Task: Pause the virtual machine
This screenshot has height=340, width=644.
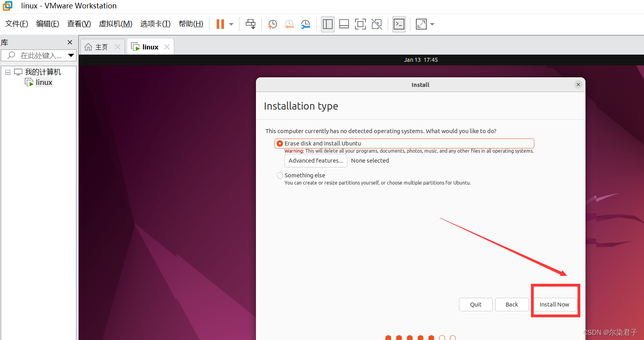Action: pos(220,24)
